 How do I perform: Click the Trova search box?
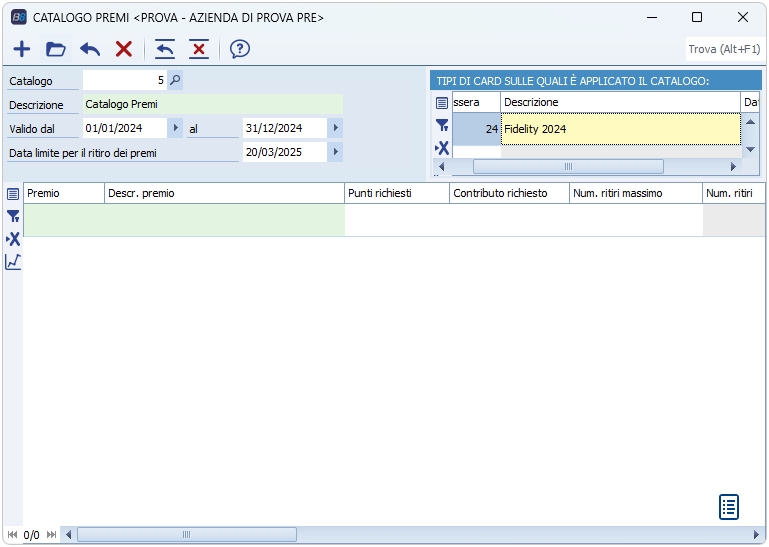(724, 49)
